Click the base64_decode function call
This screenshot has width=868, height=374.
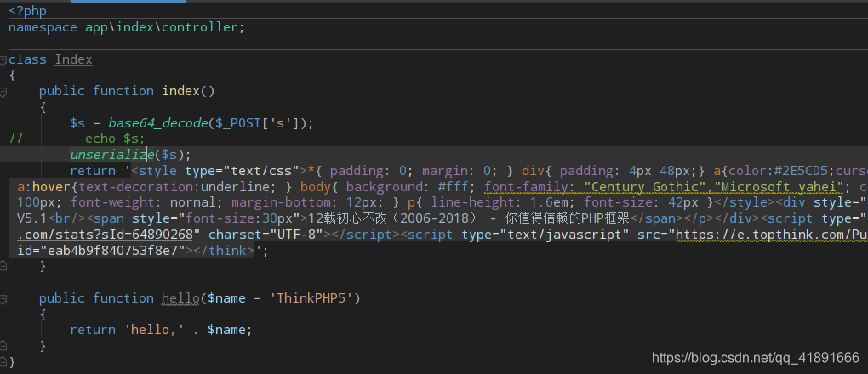click(157, 122)
